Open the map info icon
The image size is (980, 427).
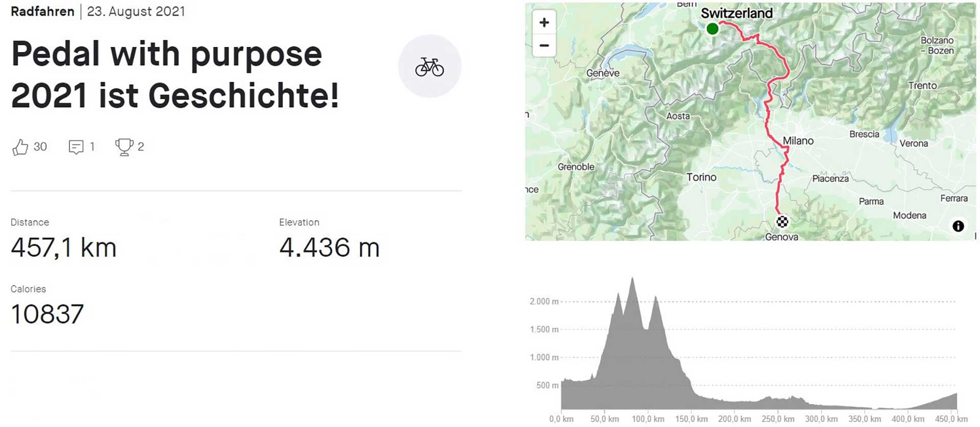point(958,226)
